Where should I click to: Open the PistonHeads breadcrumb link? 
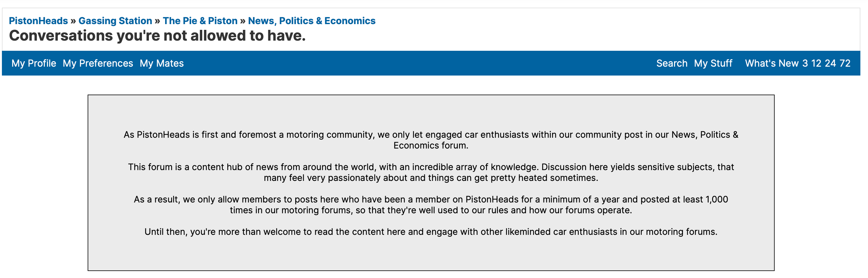tap(38, 21)
